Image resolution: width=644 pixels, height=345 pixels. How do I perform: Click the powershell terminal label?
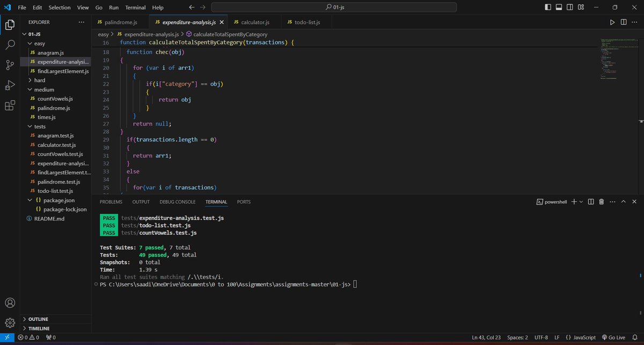click(552, 202)
